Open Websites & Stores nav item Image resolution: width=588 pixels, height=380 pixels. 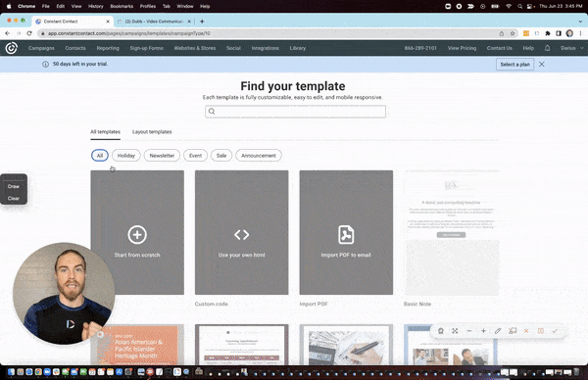[195, 48]
